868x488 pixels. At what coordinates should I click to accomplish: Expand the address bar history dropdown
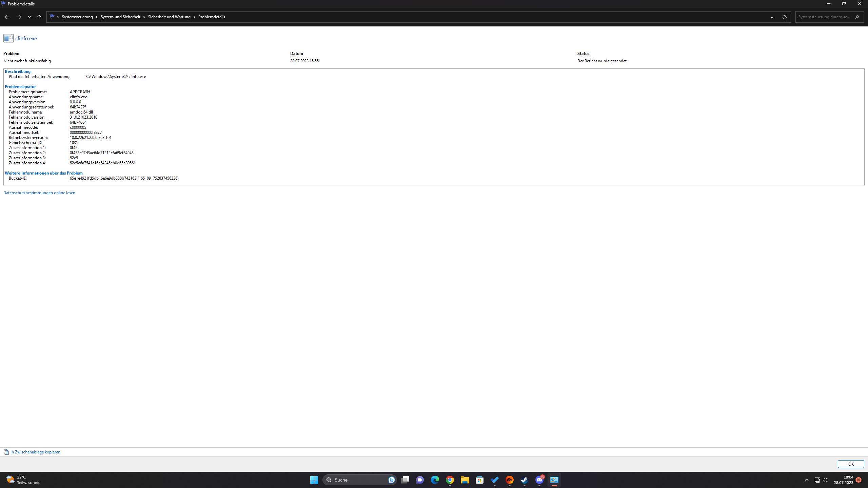(772, 17)
